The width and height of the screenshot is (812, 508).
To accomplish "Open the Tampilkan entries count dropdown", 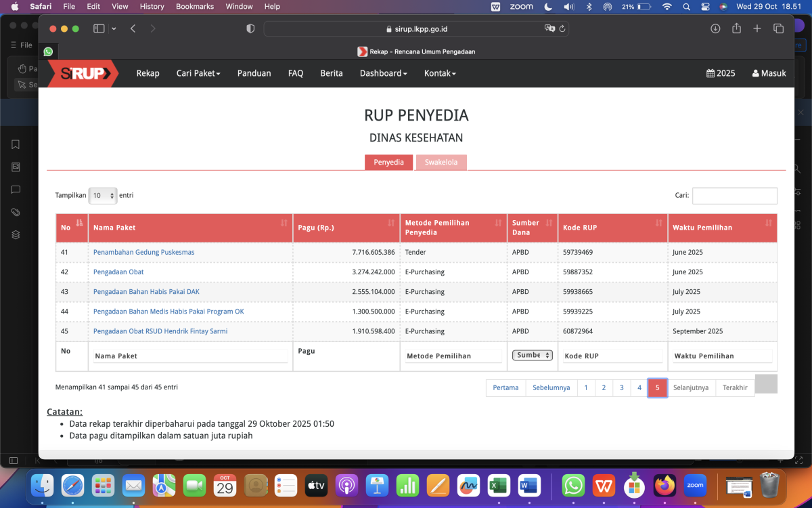I will [103, 195].
